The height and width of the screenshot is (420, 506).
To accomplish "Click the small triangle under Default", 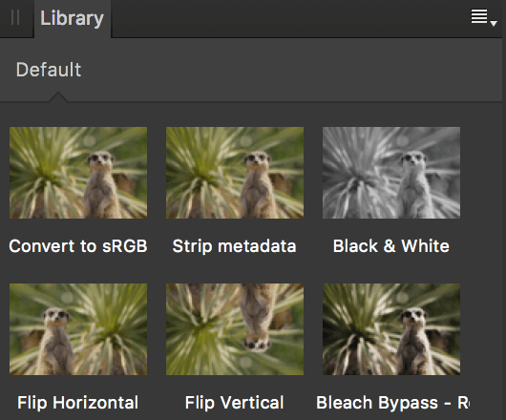I will click(x=58, y=96).
